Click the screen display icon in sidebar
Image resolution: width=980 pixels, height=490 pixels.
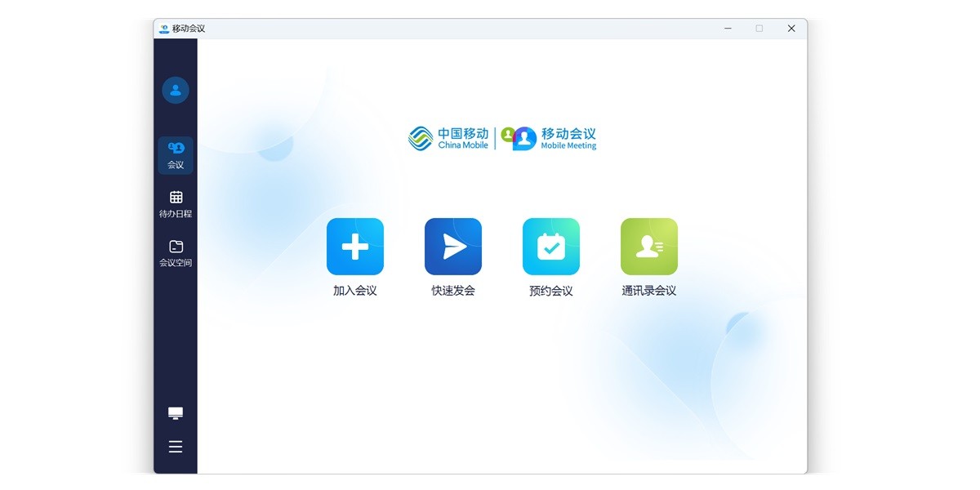click(176, 413)
